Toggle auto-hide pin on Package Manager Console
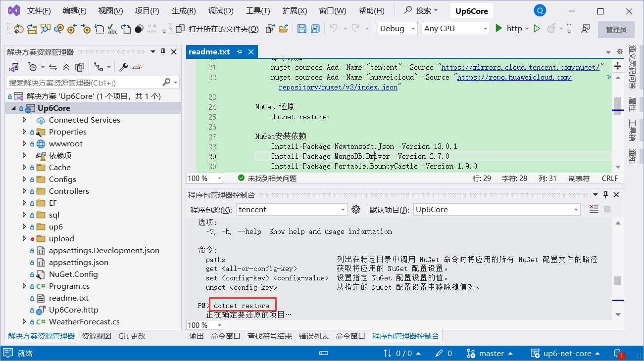This screenshot has width=644, height=361. (605, 194)
